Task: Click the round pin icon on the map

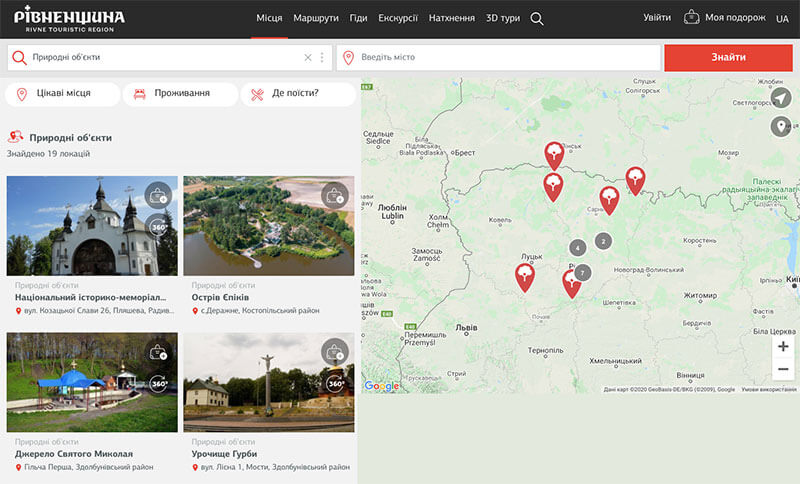Action: pos(781,127)
